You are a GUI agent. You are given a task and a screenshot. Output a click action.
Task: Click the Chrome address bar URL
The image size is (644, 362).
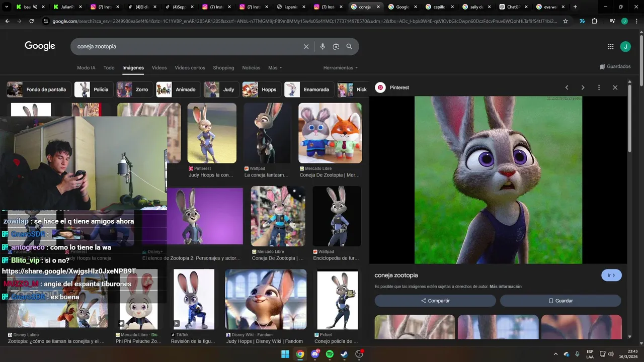click(x=304, y=21)
